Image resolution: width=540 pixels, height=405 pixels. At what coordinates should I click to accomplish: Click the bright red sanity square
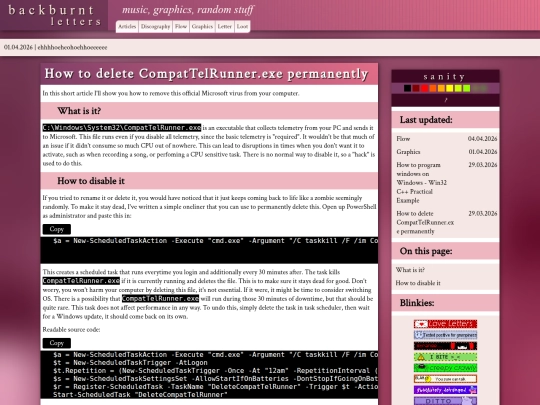(424, 88)
